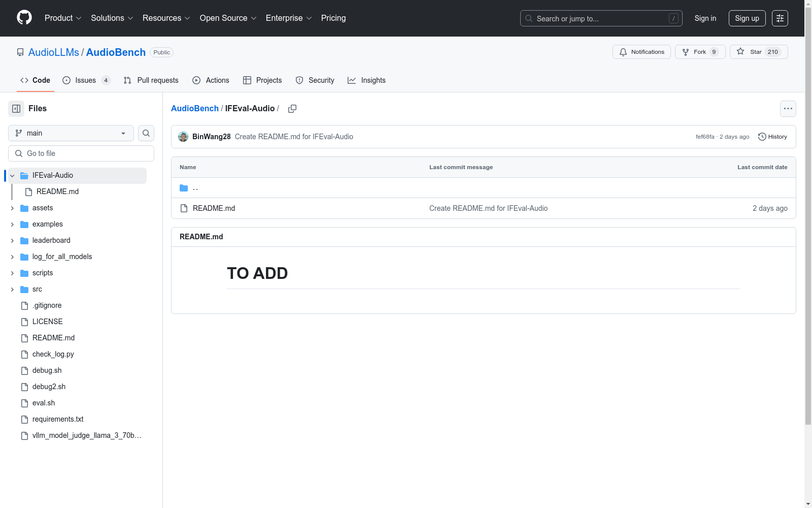This screenshot has height=508, width=812.
Task: Open commit fef68fa
Action: (x=705, y=137)
